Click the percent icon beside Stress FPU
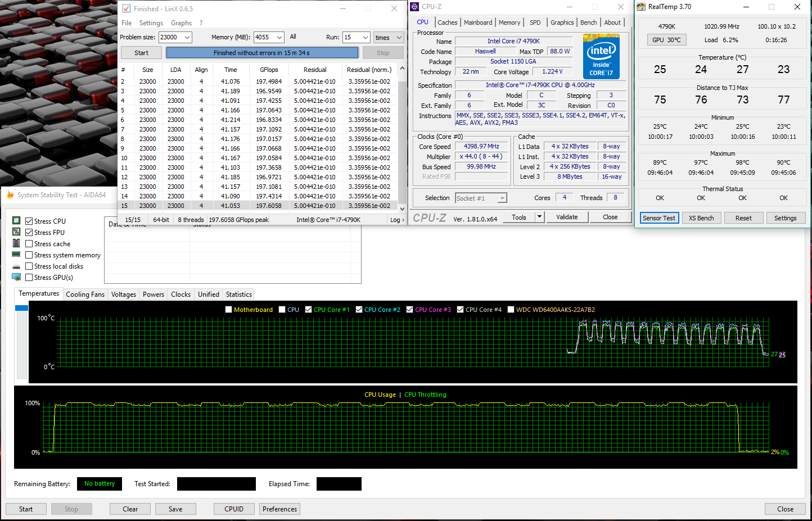 16,232
